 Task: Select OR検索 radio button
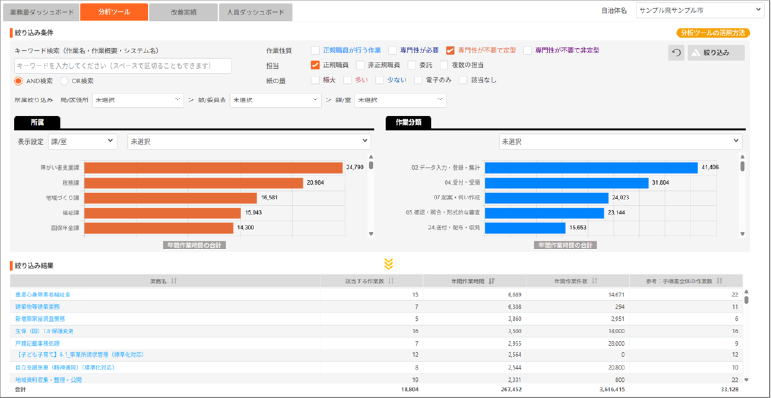pyautogui.click(x=64, y=81)
